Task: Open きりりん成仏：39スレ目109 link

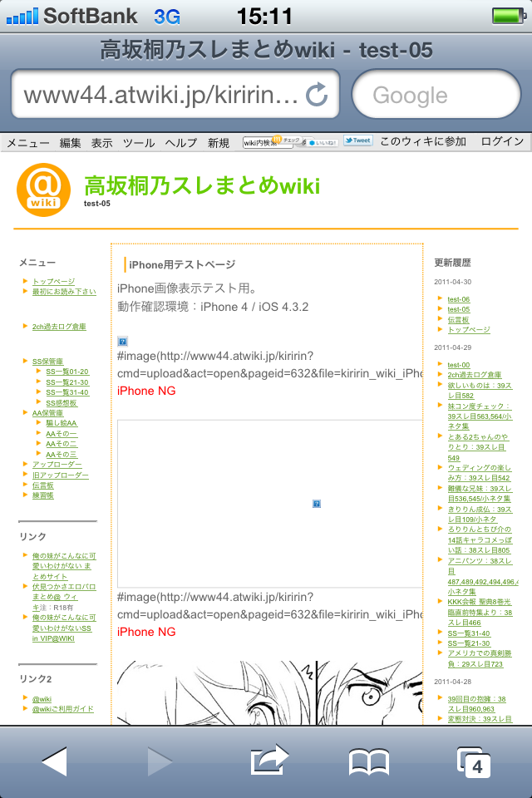Action: (480, 514)
